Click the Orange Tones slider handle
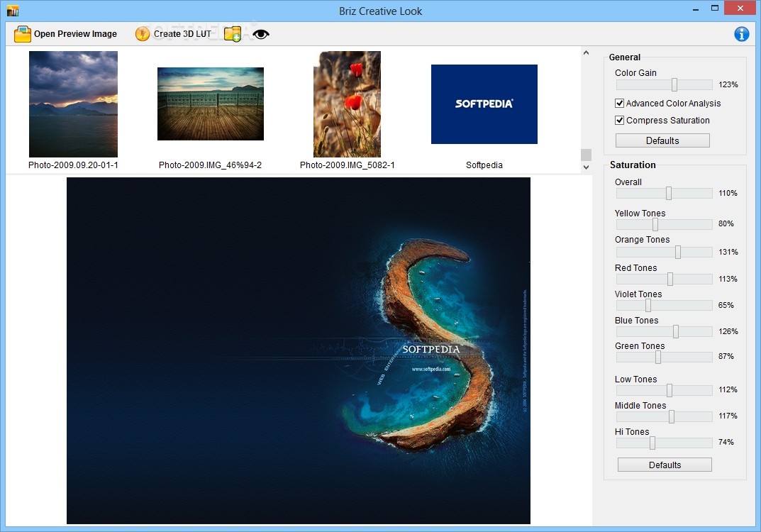Viewport: 761px width, 532px height. click(677, 252)
